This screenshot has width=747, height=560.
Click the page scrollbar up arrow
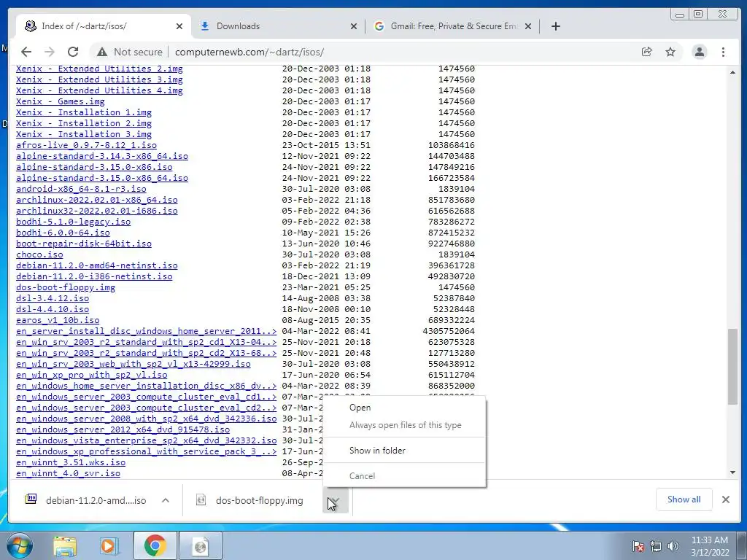[732, 72]
